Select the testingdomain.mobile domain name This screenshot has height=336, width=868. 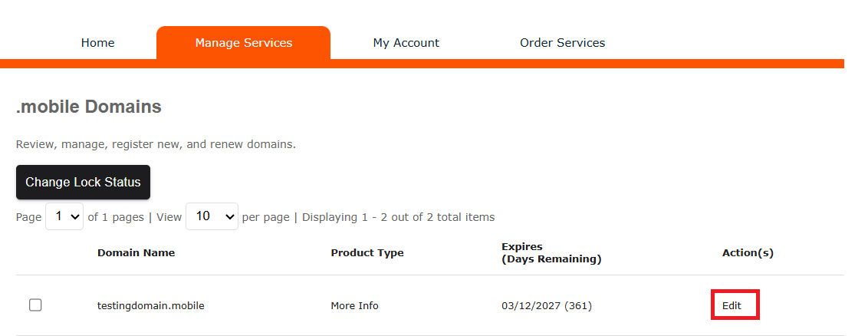[x=150, y=305]
